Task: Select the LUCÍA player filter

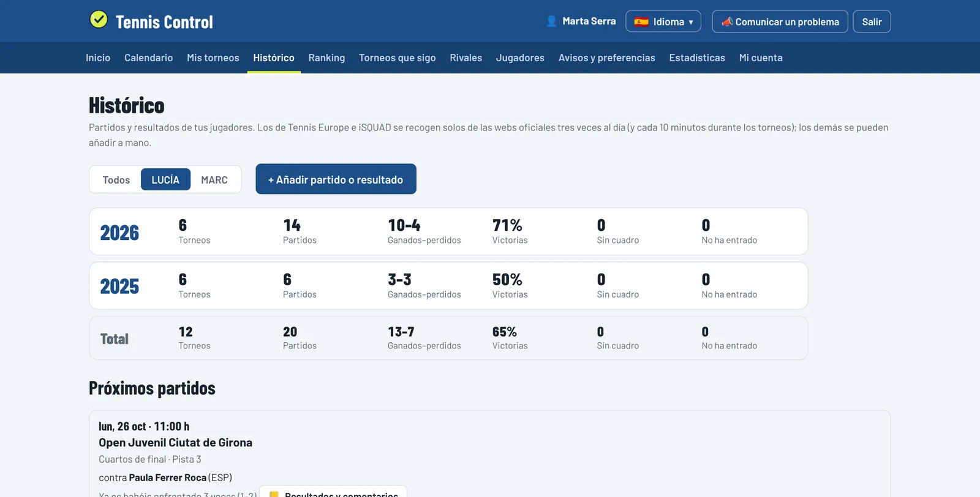Action: click(165, 180)
